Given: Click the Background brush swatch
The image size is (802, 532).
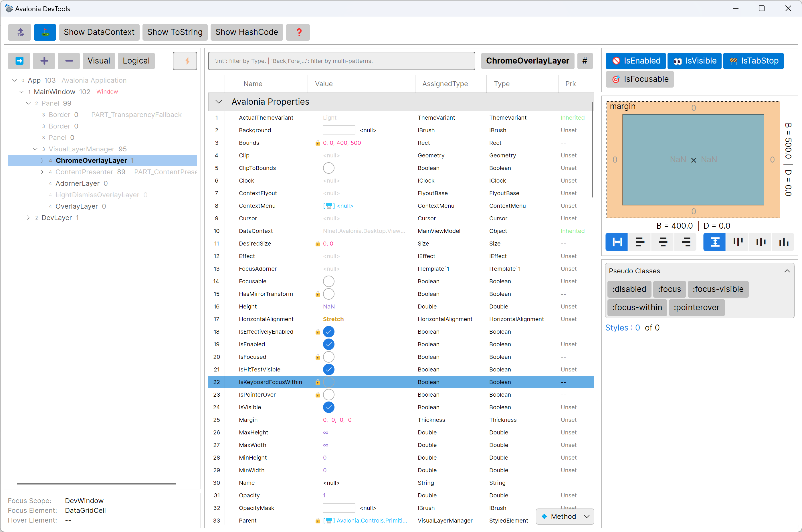Looking at the screenshot, I should click(x=339, y=130).
